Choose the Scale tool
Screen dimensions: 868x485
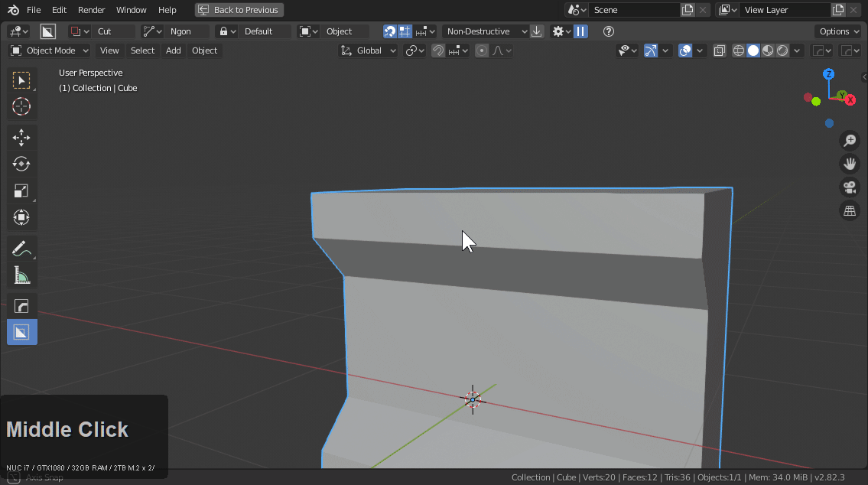[x=21, y=190]
